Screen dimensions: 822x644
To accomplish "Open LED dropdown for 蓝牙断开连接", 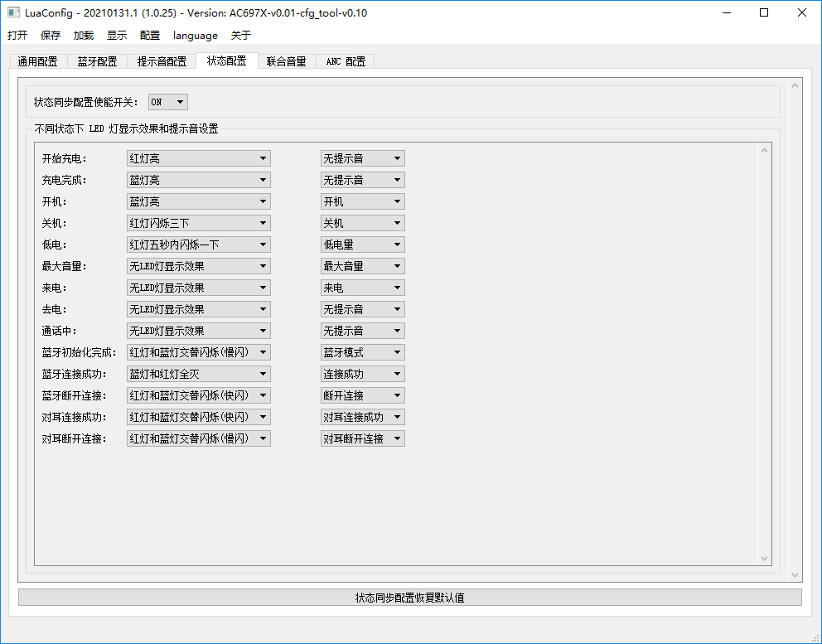I will pyautogui.click(x=199, y=395).
